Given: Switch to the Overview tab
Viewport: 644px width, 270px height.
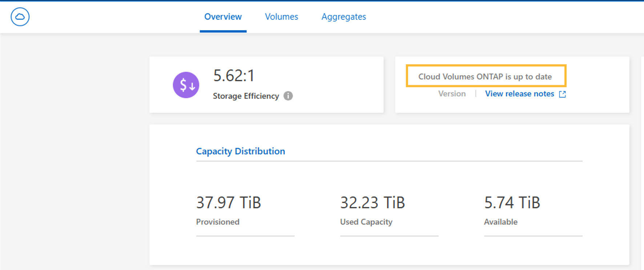Looking at the screenshot, I should (223, 17).
